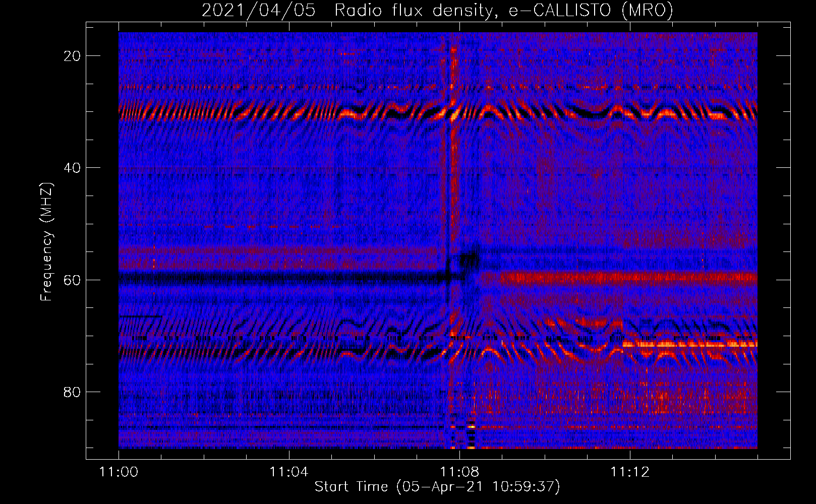Click the date "2021/04/05" in the title
Screen dimensions: 816x504
pos(259,11)
